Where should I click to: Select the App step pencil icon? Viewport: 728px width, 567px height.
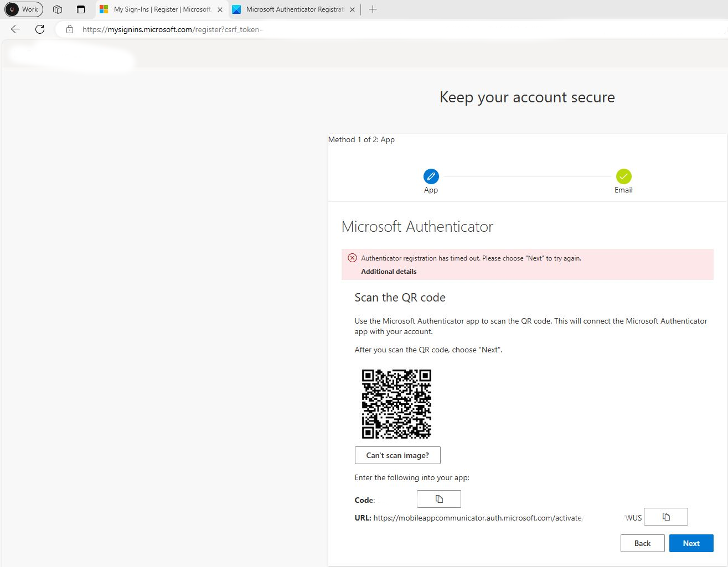click(x=431, y=176)
